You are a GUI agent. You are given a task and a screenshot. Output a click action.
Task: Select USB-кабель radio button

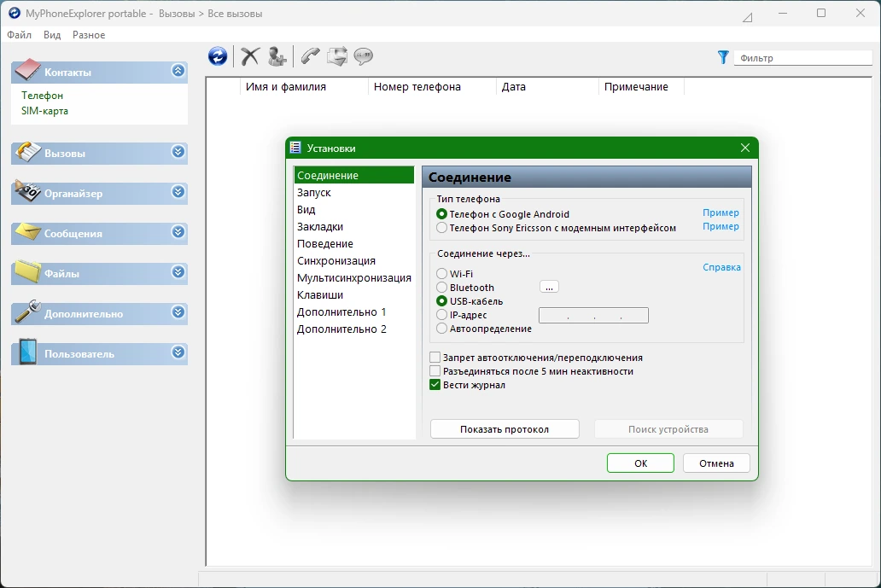[441, 301]
